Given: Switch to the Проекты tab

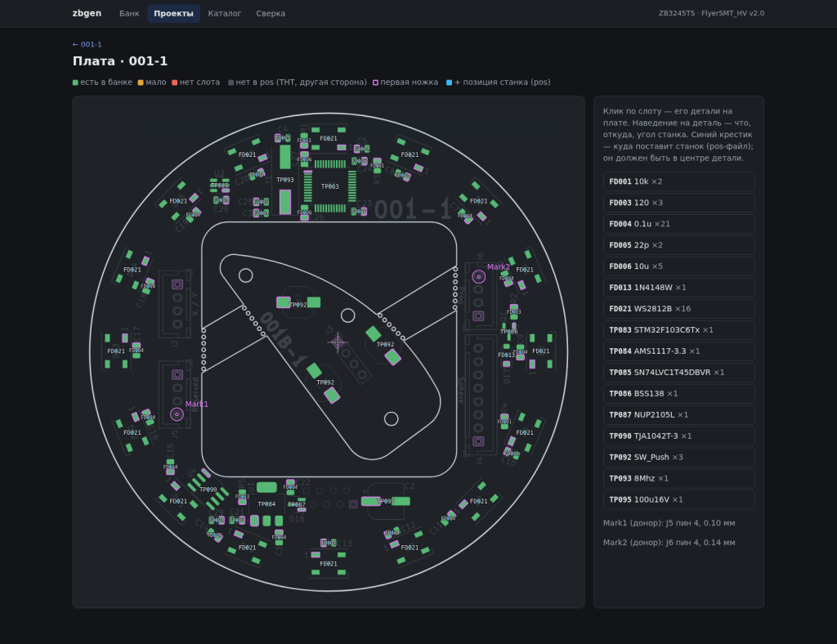Looking at the screenshot, I should (x=173, y=13).
